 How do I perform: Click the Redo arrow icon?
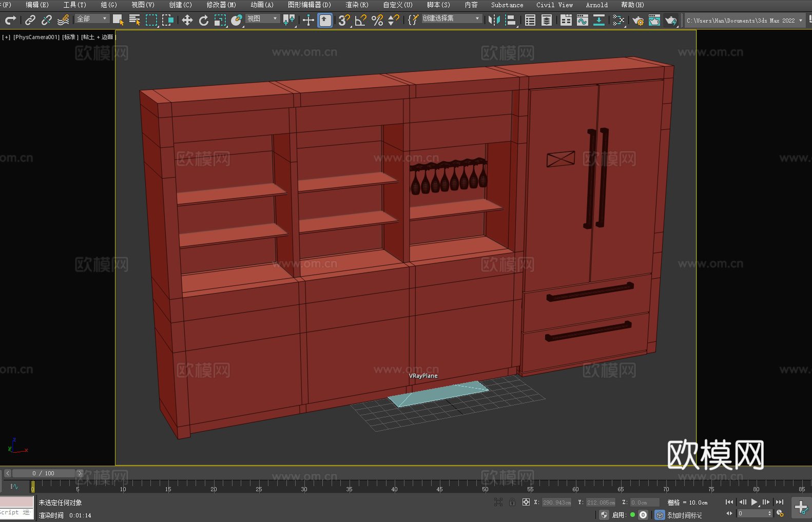tap(10, 21)
